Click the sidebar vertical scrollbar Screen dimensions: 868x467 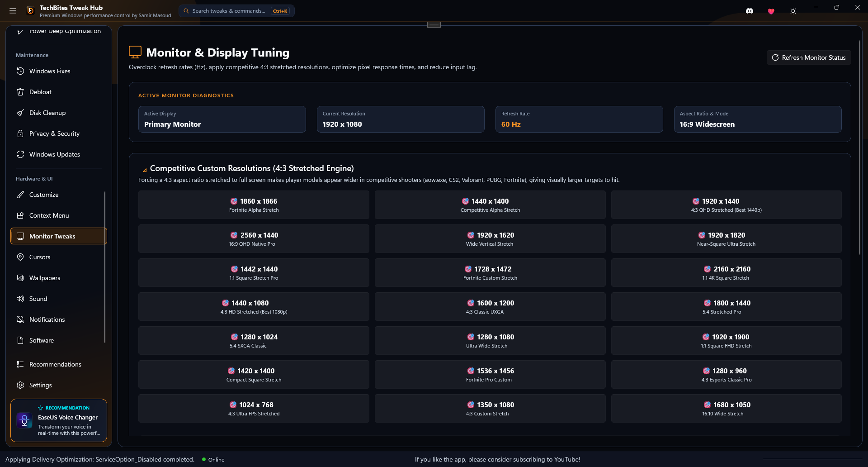[x=105, y=267]
